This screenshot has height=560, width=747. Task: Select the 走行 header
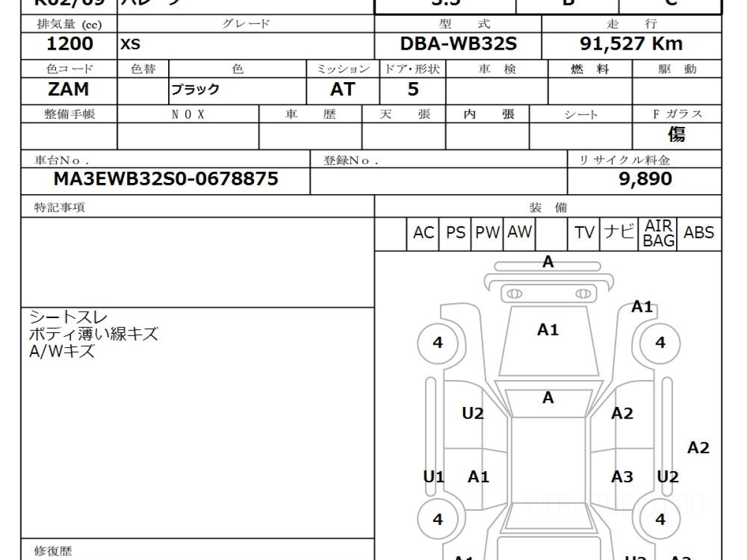(631, 24)
